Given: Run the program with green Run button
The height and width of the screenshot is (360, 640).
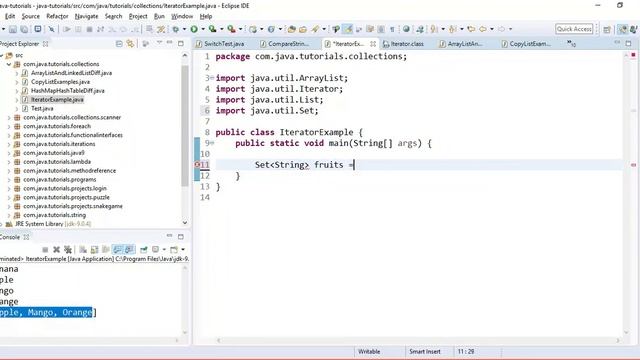Looking at the screenshot, I should [194, 29].
